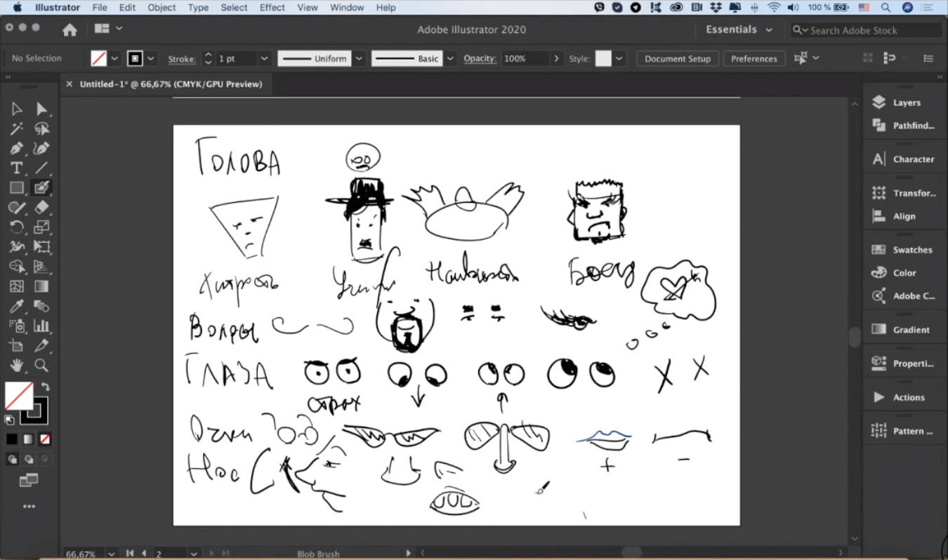Open the Uniform width profile dropdown

pyautogui.click(x=359, y=59)
